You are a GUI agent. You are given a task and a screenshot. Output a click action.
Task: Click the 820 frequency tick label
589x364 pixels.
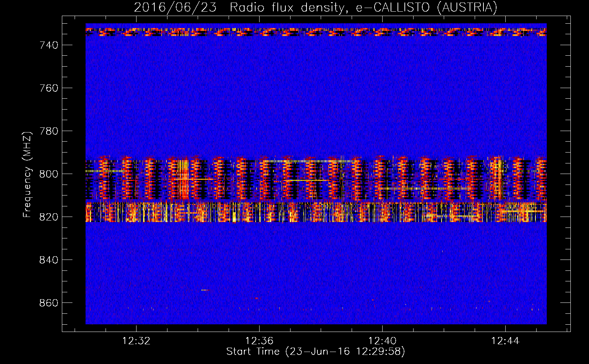[x=49, y=217]
